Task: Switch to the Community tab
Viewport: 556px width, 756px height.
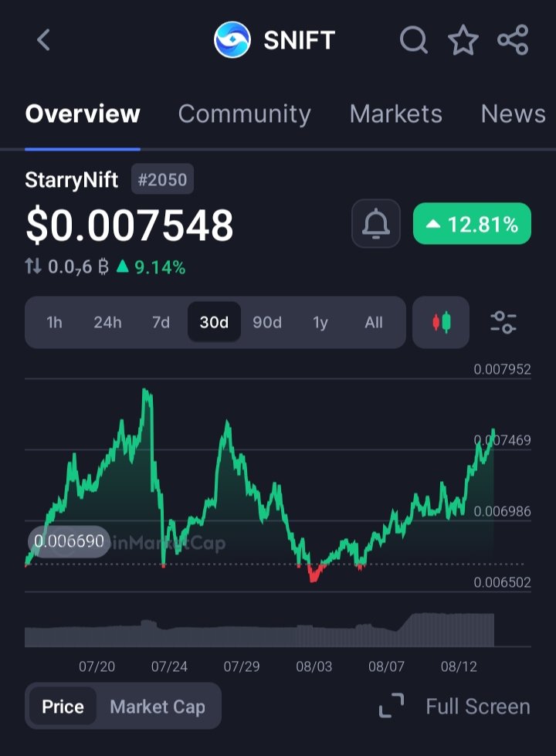Action: [245, 115]
